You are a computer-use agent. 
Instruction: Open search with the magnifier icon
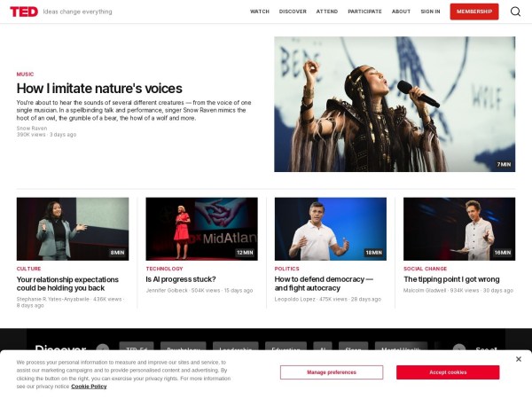515,12
